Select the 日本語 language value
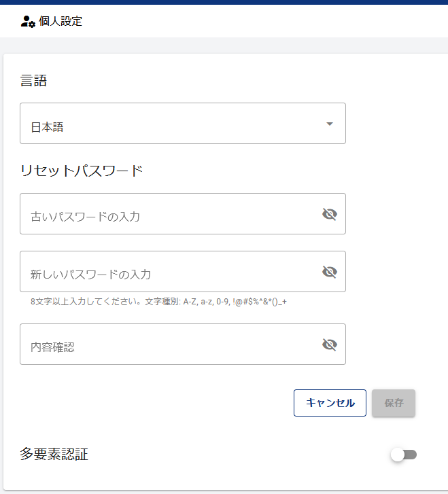The height and width of the screenshot is (494, 448). (x=48, y=127)
